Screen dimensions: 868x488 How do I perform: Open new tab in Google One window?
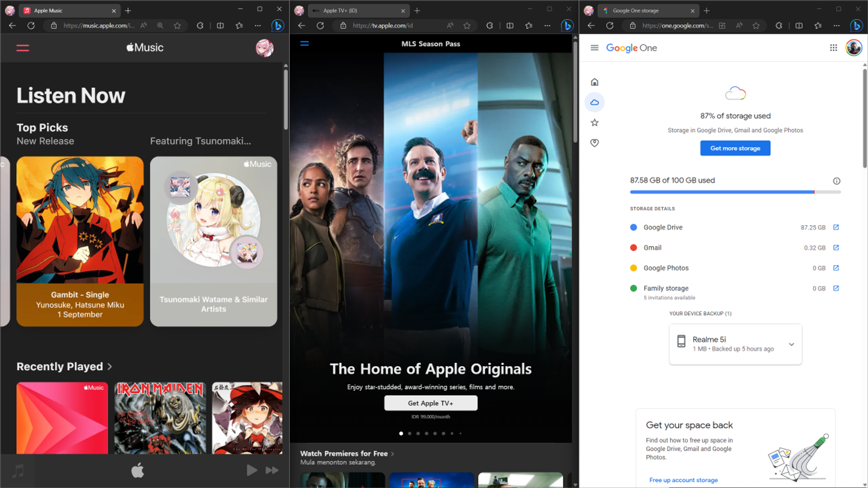click(x=707, y=10)
